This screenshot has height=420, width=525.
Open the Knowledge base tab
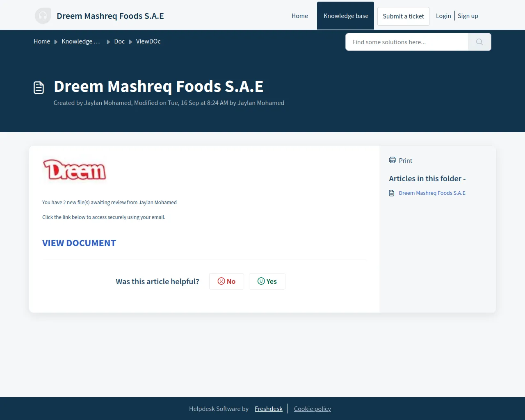tap(346, 16)
